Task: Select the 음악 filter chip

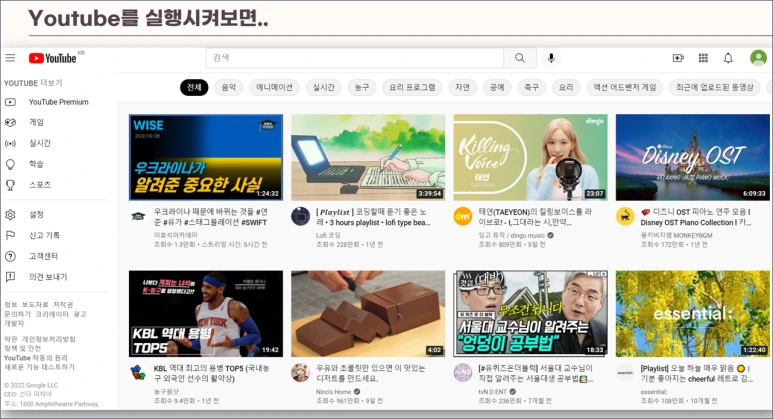Action: pos(229,87)
